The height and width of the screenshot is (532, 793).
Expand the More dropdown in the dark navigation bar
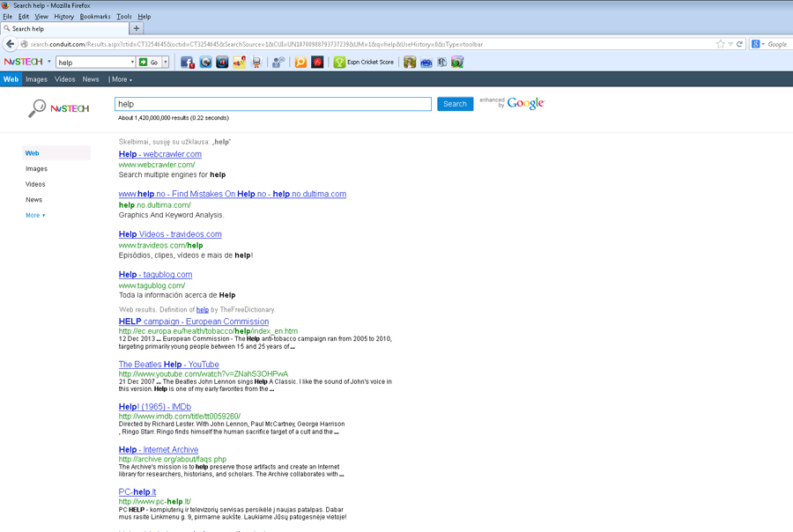(121, 79)
